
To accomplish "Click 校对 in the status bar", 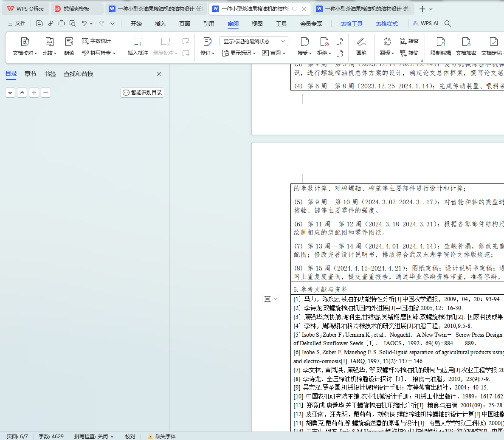I will pos(130,436).
